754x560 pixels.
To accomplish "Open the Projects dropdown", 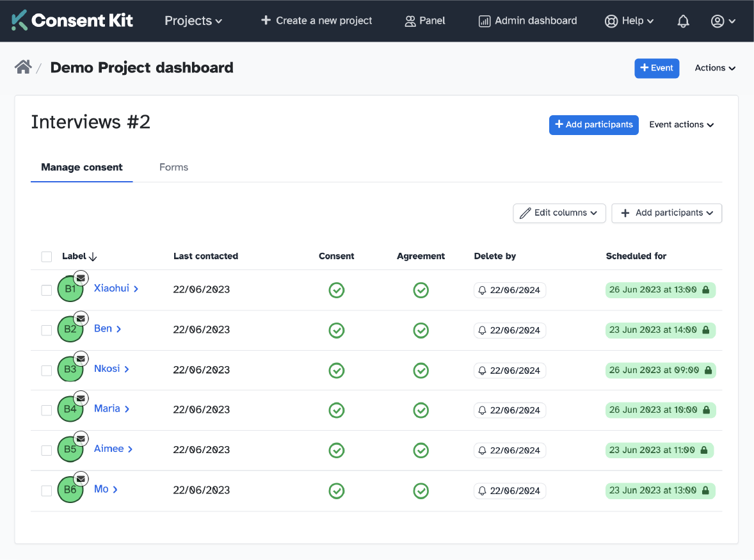I will tap(193, 20).
